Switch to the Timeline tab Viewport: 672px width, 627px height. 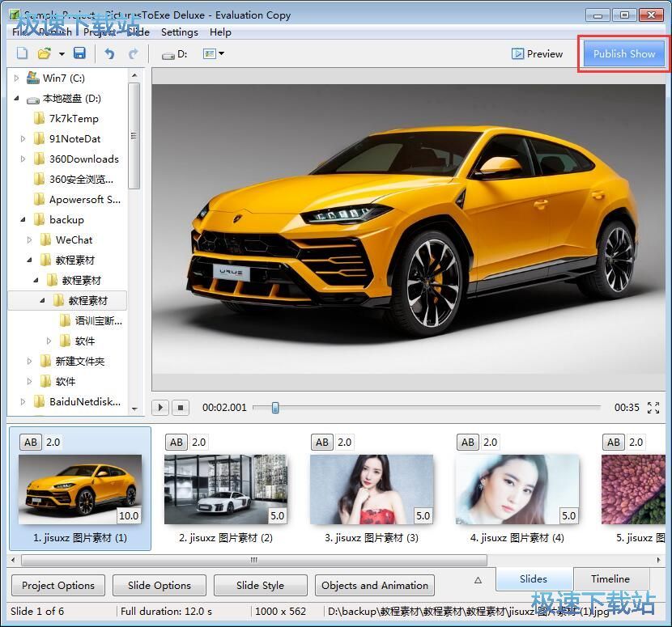click(x=610, y=578)
